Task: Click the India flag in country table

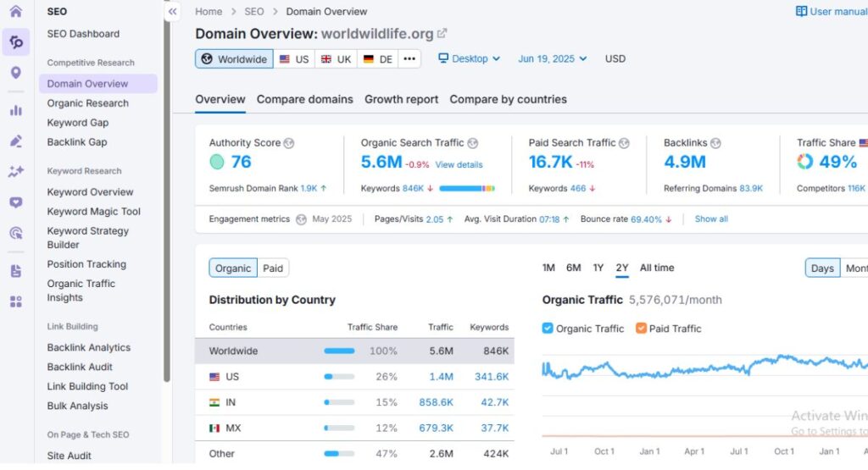Action: 214,402
